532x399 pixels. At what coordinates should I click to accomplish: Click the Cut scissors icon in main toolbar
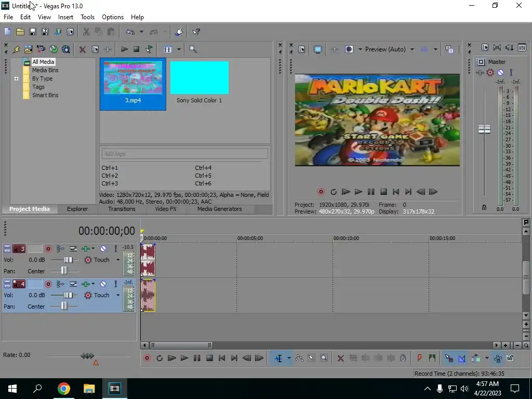86,32
